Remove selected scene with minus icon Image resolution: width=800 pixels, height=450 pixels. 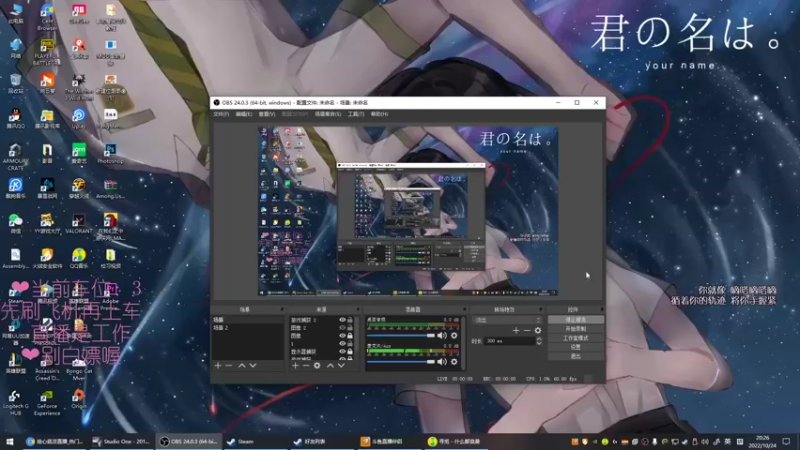[x=229, y=365]
